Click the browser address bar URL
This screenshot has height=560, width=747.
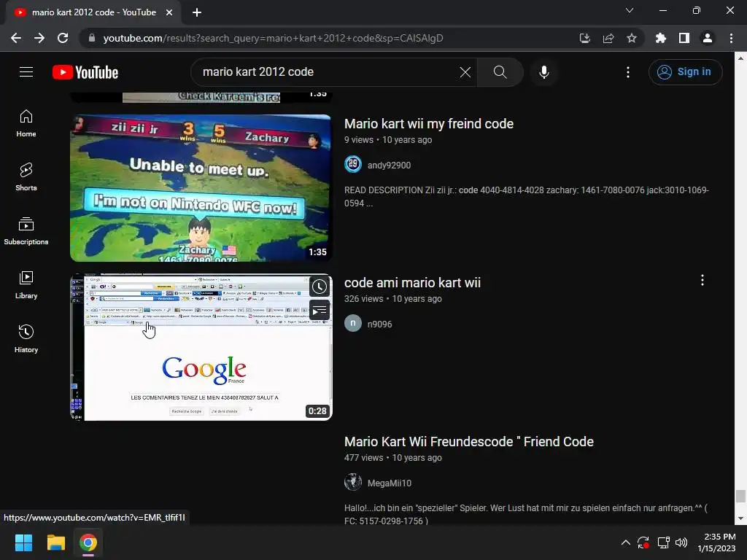pos(273,38)
